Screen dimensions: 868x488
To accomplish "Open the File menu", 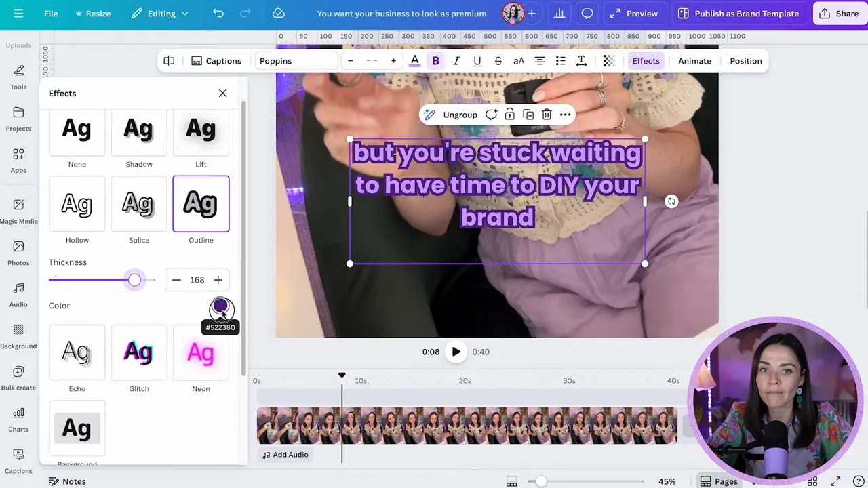I will (x=50, y=13).
